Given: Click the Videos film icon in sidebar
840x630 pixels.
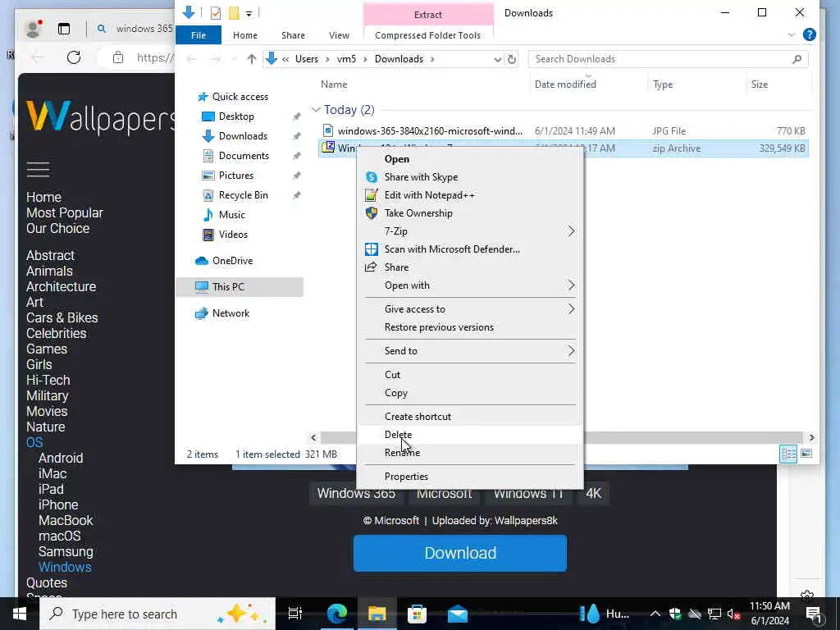Looking at the screenshot, I should 208,235.
